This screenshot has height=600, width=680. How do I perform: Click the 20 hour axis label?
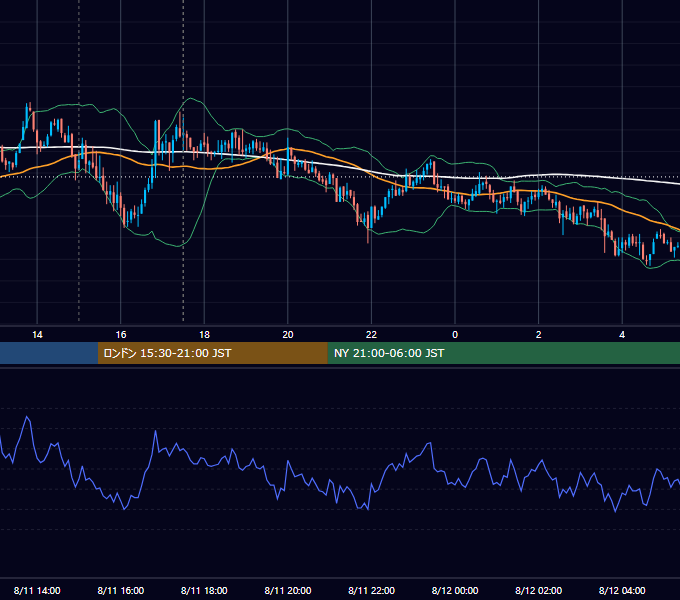point(288,335)
